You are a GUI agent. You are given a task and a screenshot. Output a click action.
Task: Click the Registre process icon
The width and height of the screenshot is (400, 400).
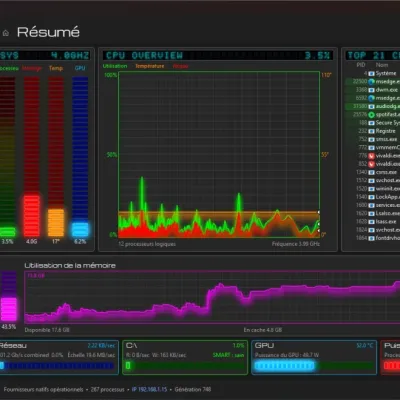click(371, 131)
